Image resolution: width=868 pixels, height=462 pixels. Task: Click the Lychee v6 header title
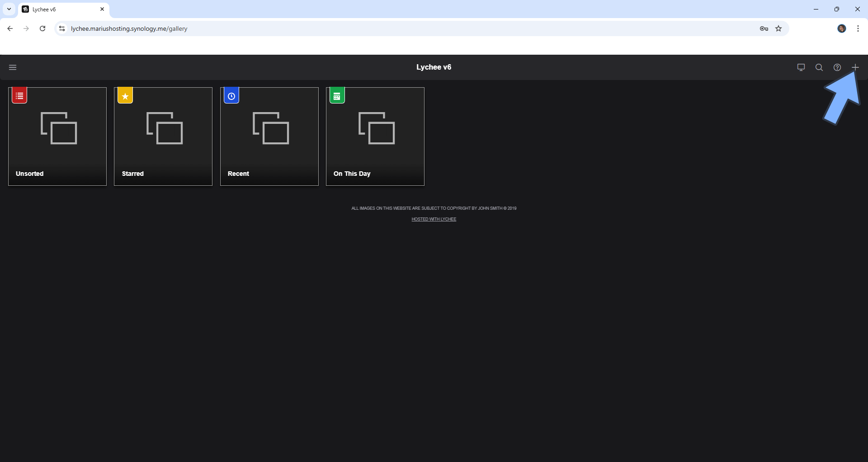coord(434,67)
